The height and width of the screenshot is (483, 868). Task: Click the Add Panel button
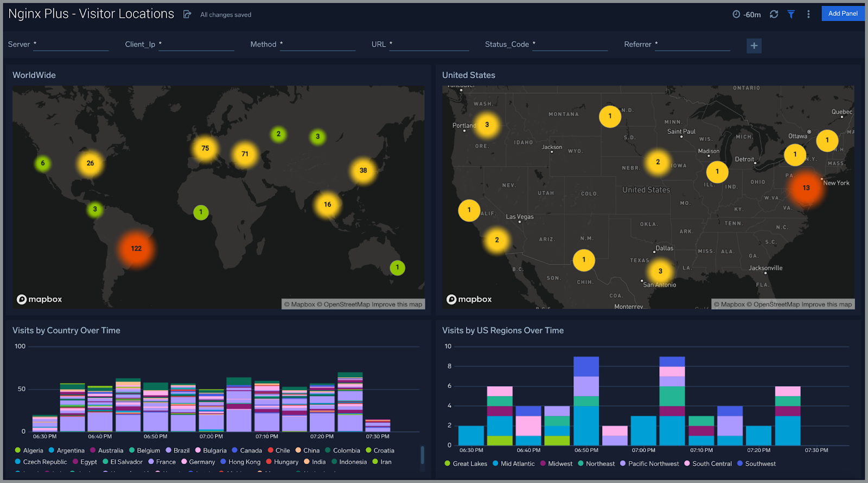pos(843,14)
